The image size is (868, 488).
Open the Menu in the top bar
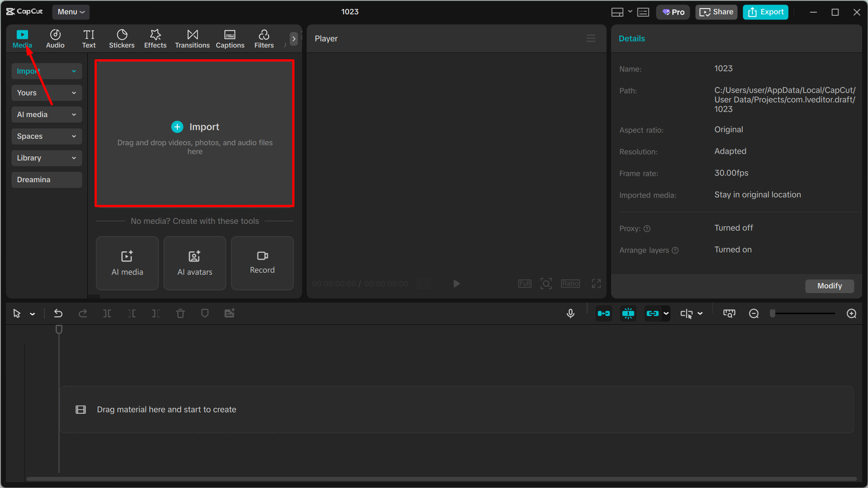[x=71, y=12]
